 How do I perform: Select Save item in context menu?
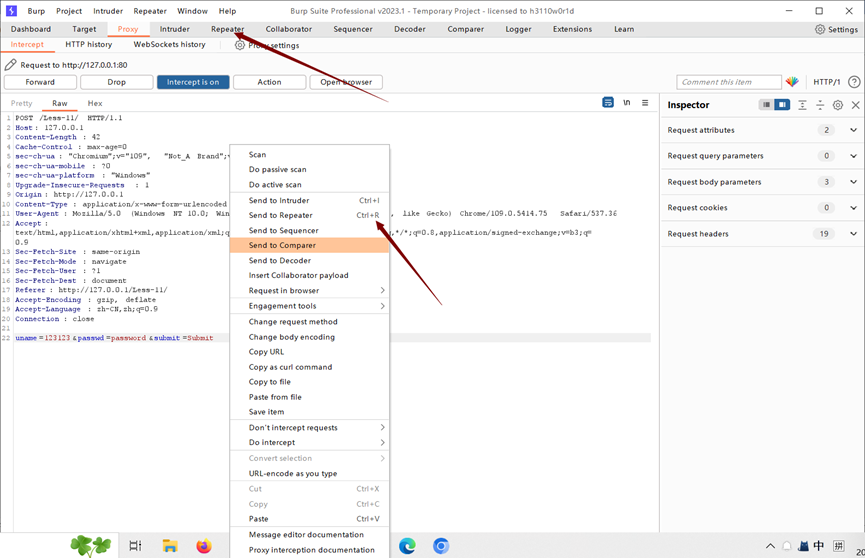pyautogui.click(x=309, y=412)
